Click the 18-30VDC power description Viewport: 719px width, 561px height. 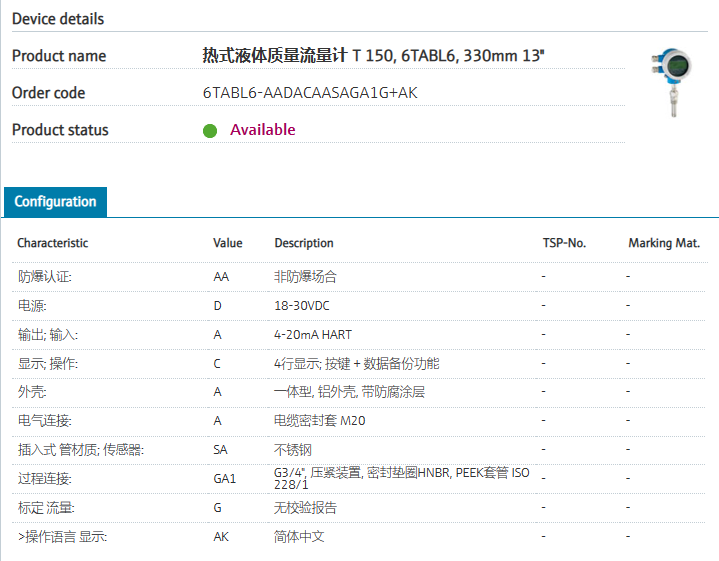point(303,306)
